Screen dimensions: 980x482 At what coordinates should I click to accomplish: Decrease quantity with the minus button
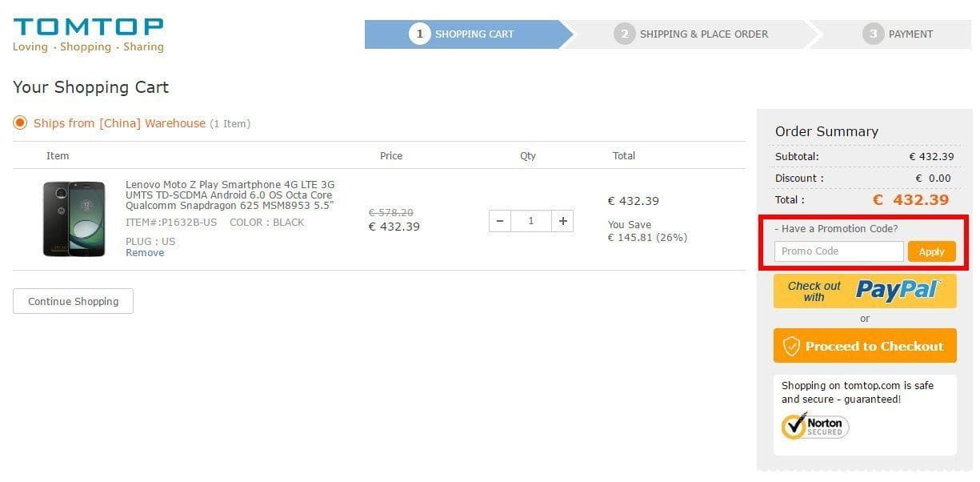[x=500, y=221]
